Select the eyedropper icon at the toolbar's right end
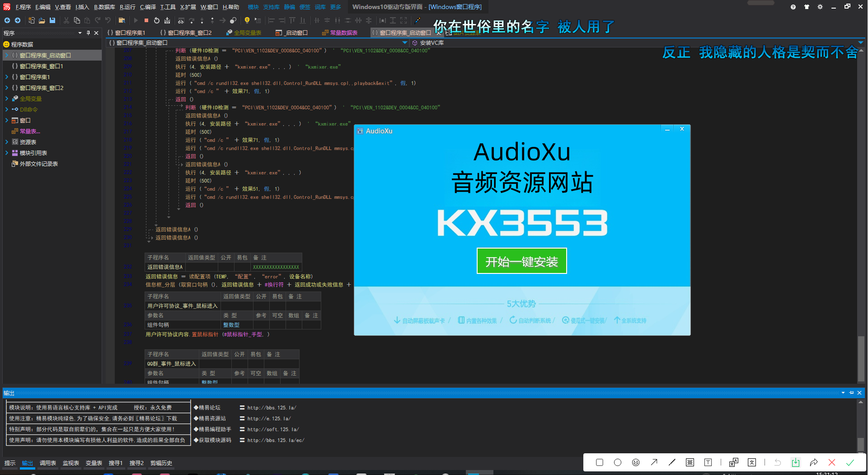Screen dimensions: 868x475 coord(418,20)
